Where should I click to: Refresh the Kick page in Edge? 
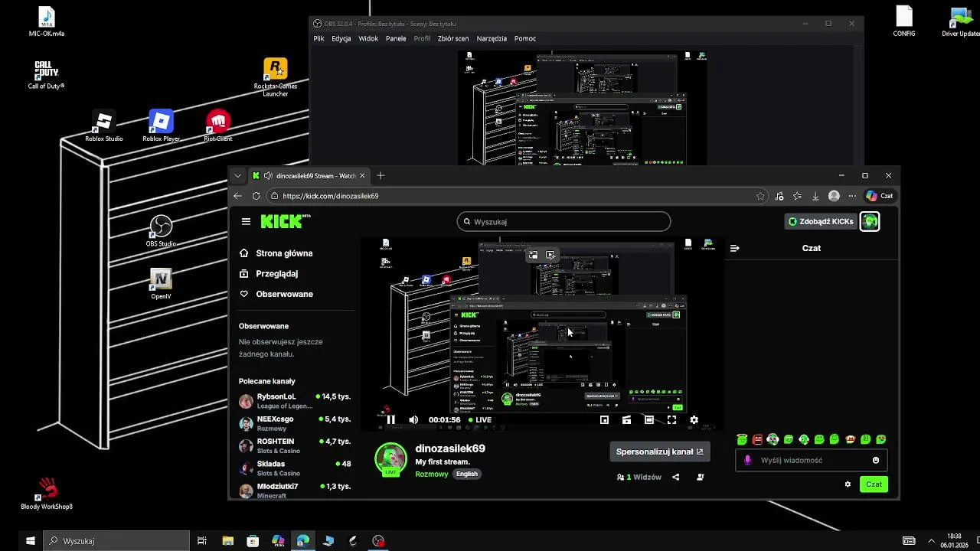click(x=256, y=196)
